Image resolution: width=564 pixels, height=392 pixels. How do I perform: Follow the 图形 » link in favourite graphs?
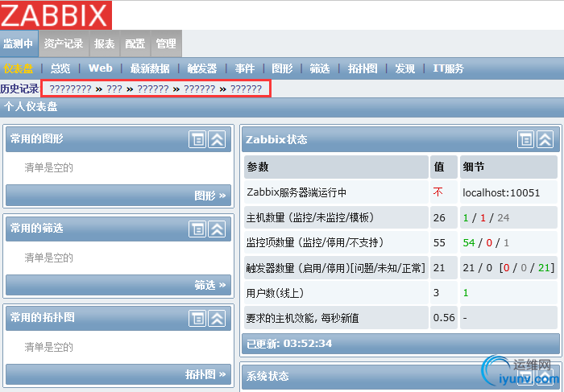[x=210, y=196]
